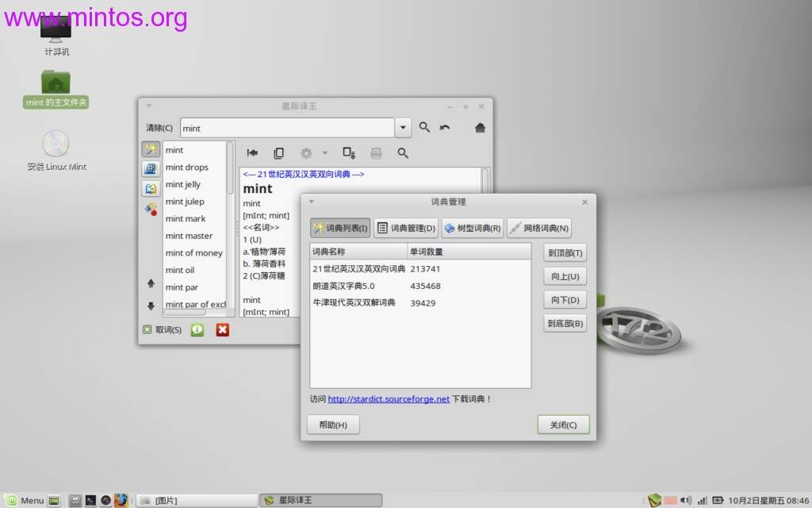Click the definition pane vertical scrollbar

coord(485,180)
